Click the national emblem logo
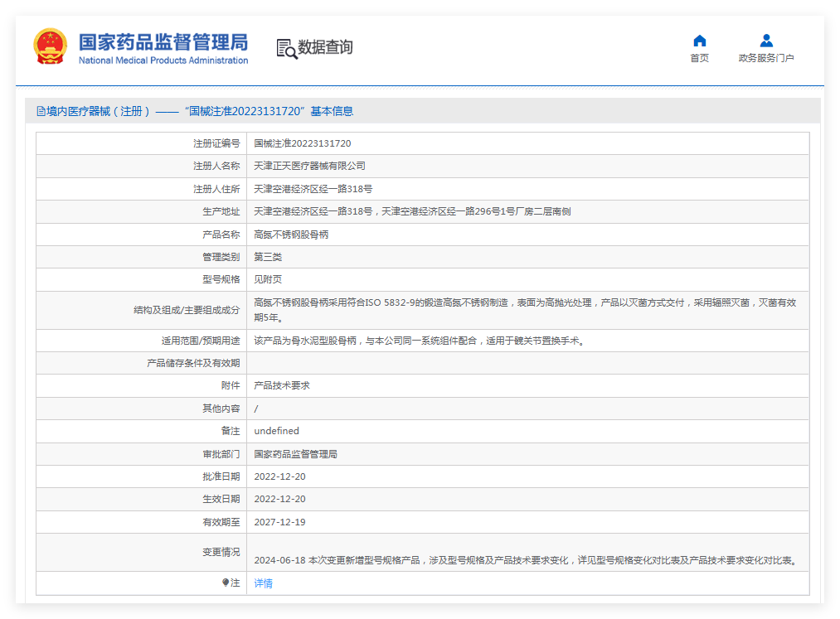Viewport: 840px width, 619px height. point(51,46)
